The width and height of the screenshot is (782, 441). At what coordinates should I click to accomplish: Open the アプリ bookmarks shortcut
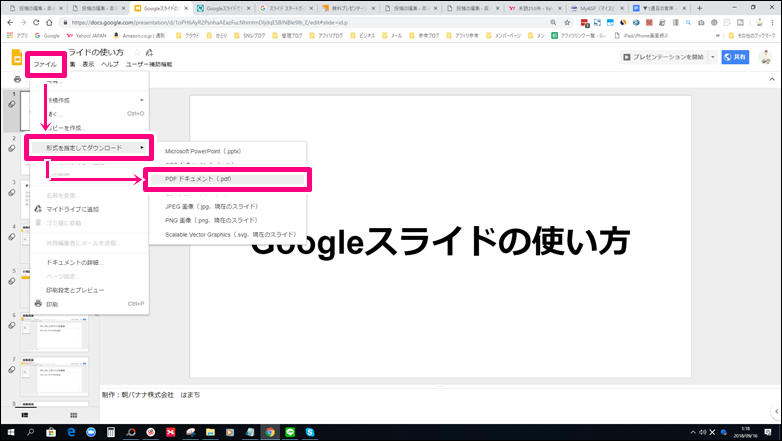click(17, 35)
